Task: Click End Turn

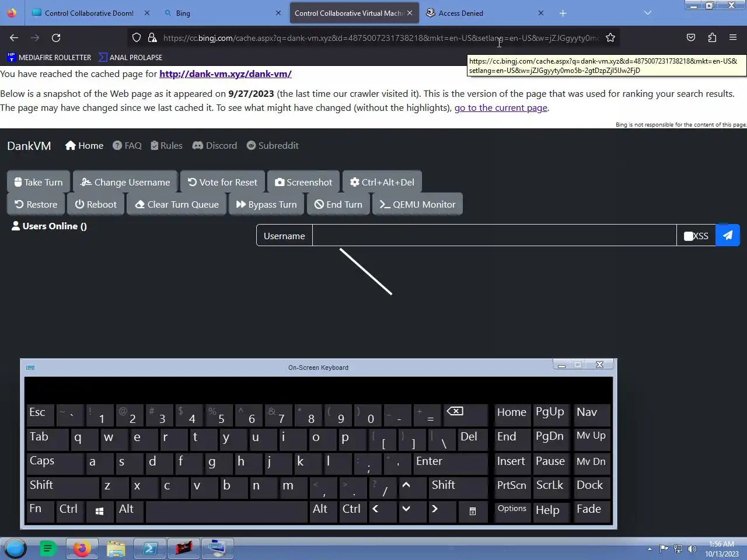Action: tap(338, 204)
